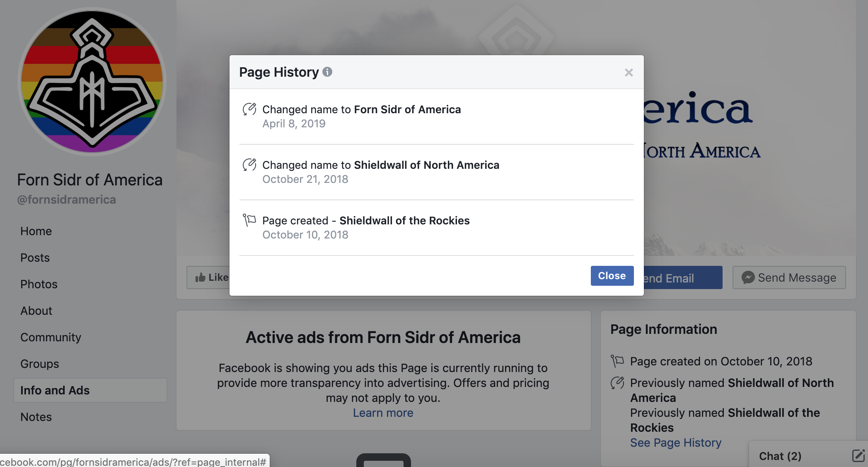
Task: Open Groups in the sidebar
Action: (x=40, y=364)
